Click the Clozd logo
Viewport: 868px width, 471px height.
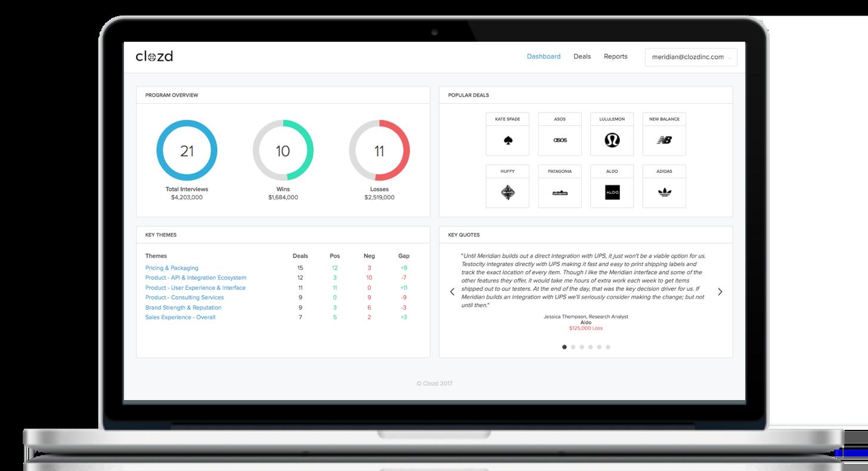click(154, 57)
